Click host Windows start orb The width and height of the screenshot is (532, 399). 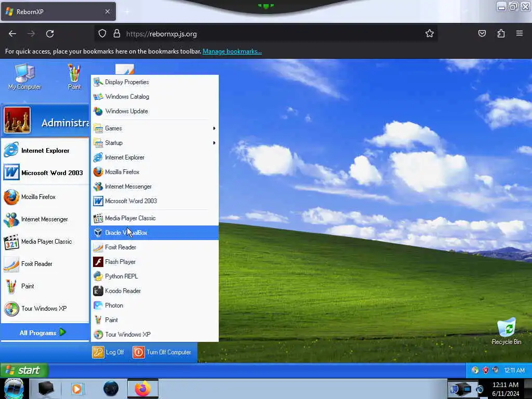tap(14, 389)
